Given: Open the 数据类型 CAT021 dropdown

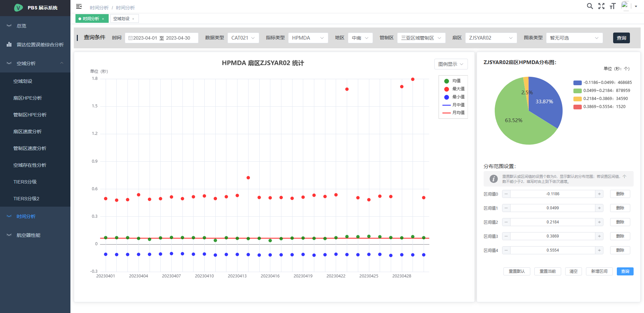Looking at the screenshot, I should (x=243, y=38).
